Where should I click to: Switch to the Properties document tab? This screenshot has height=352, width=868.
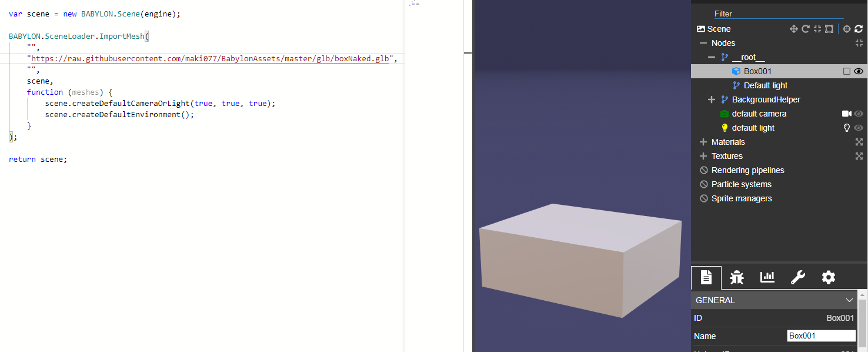(706, 277)
